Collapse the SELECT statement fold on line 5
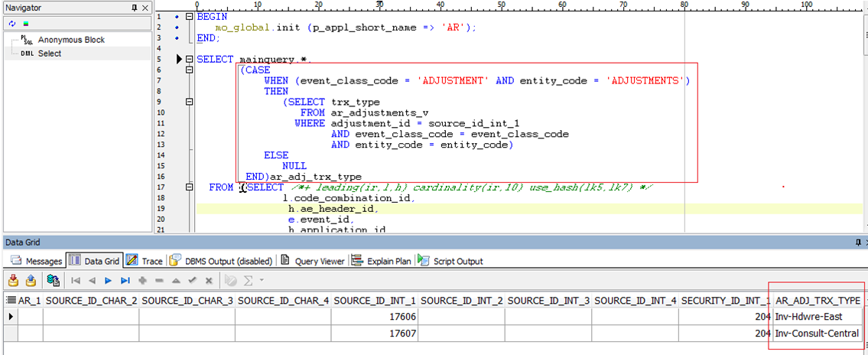 click(189, 59)
